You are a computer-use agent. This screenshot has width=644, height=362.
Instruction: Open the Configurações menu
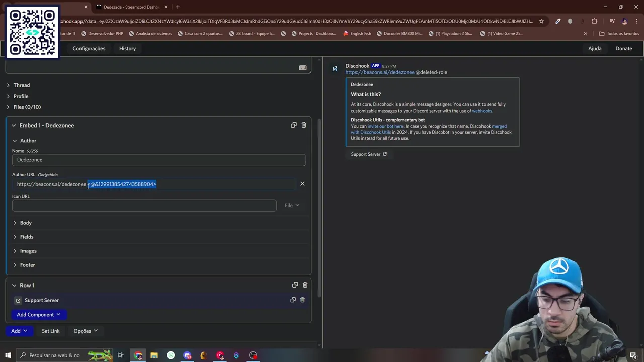point(89,48)
